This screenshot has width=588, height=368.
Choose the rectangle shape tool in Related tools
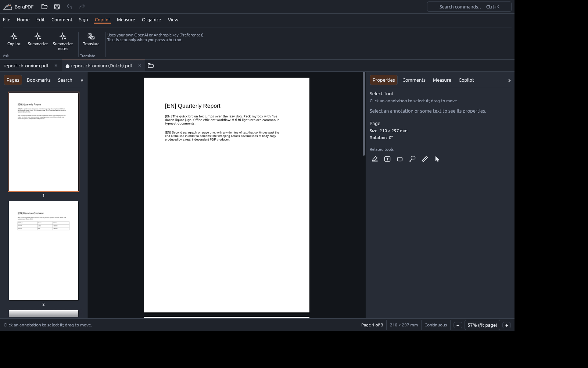400,159
